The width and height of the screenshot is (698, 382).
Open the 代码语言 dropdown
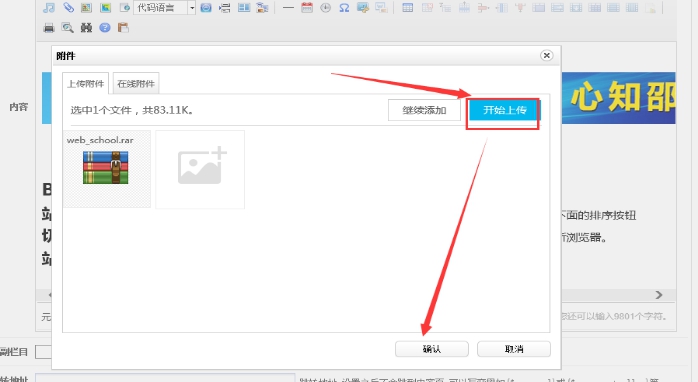coord(164,8)
